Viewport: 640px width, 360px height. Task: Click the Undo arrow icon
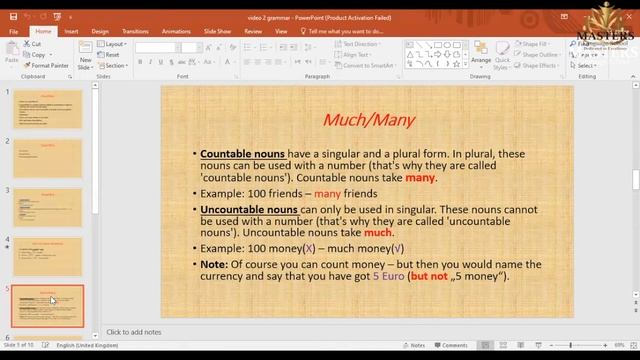[x=27, y=17]
